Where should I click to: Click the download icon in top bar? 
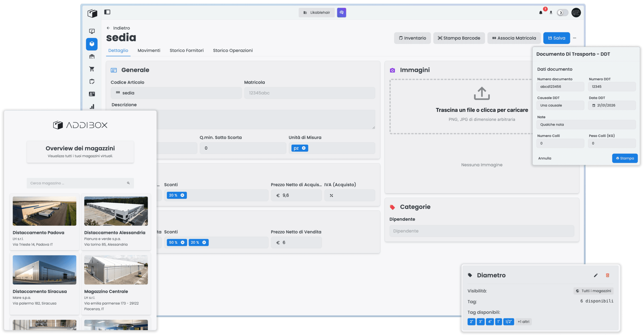point(551,13)
